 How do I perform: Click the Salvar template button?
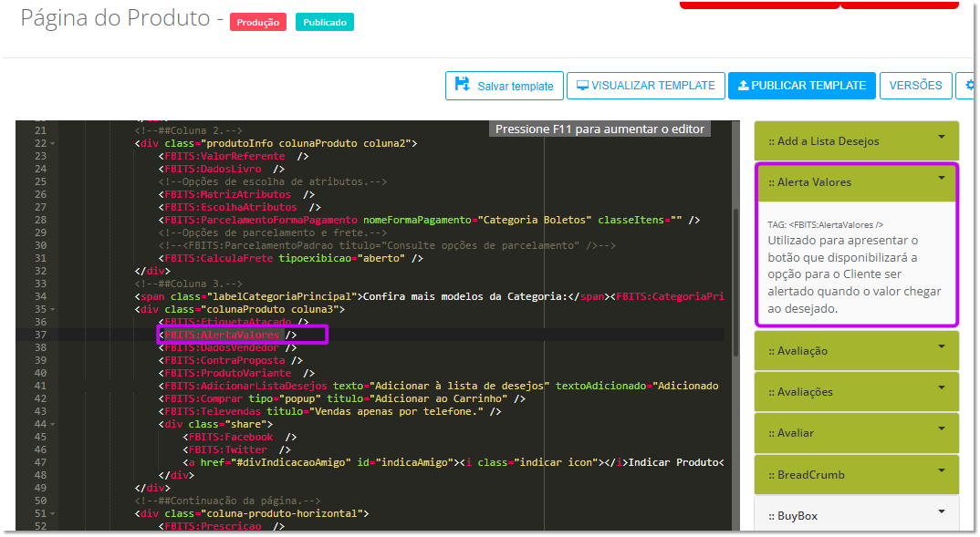pos(505,86)
